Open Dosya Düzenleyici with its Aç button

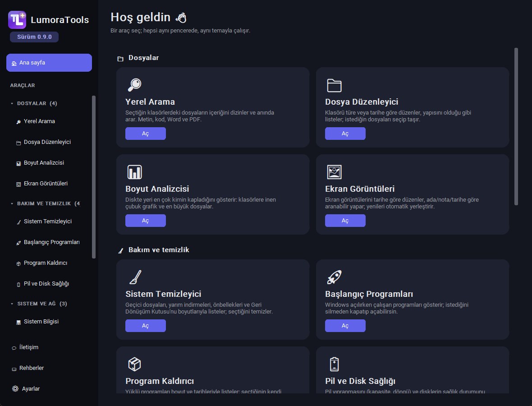point(345,134)
